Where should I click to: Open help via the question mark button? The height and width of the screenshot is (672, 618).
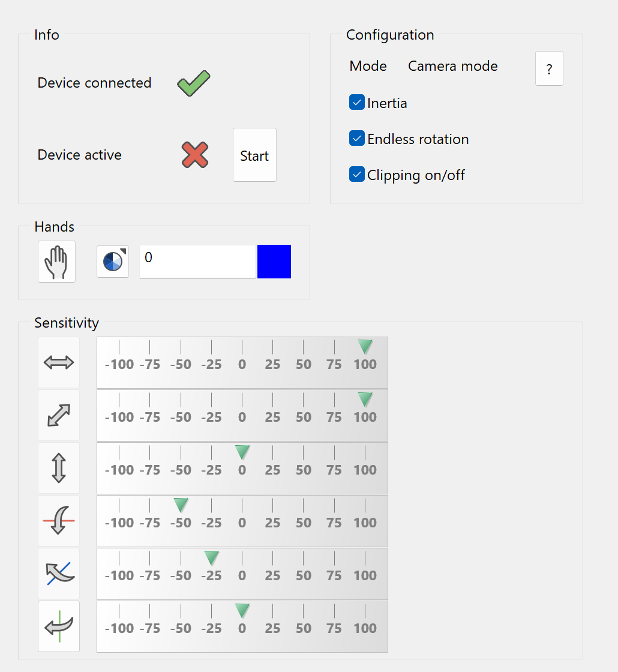[548, 68]
